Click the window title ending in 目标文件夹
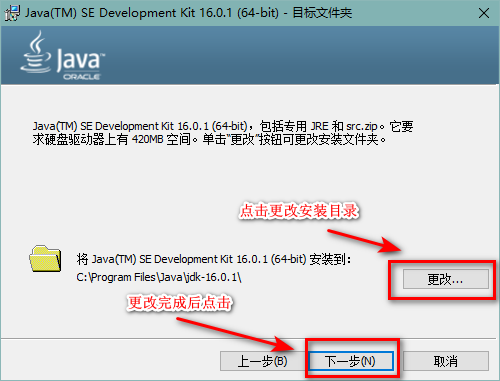Image resolution: width=500 pixels, height=381 pixels. click(x=188, y=13)
